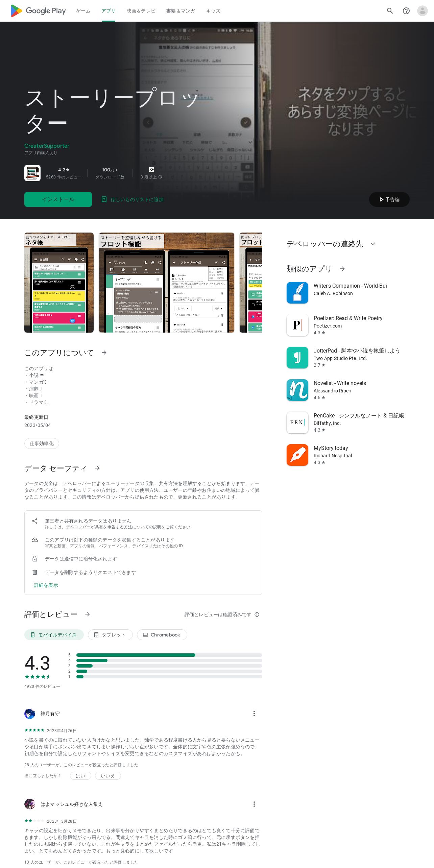434x868 pixels.
Task: Click 神月有守 reviewer avatar
Action: coord(30,714)
